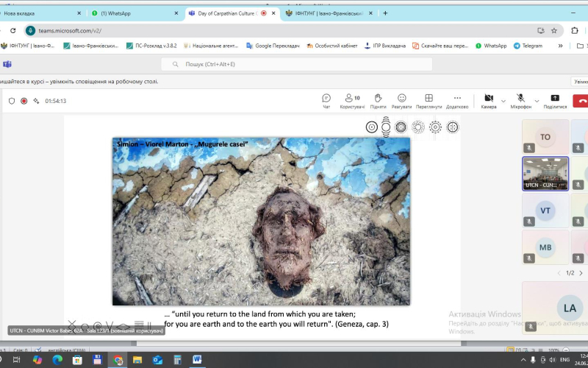This screenshot has width=588, height=368.
Task: Open the Telegram bookmark
Action: (x=528, y=46)
